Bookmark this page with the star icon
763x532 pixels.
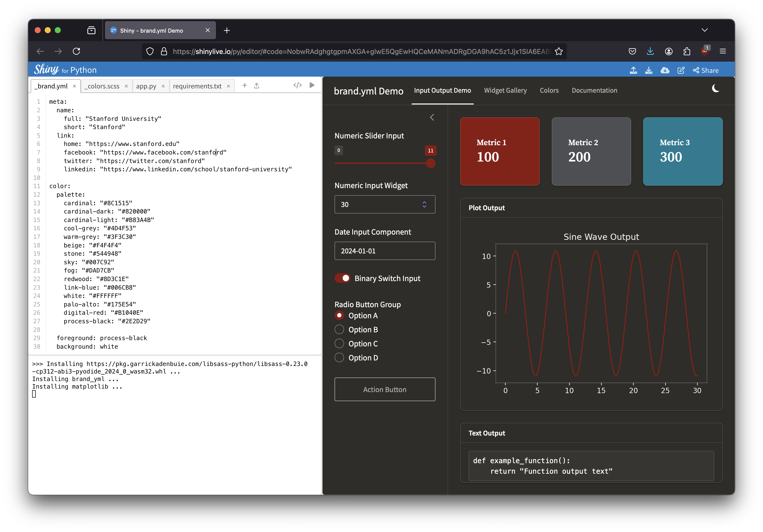[559, 51]
